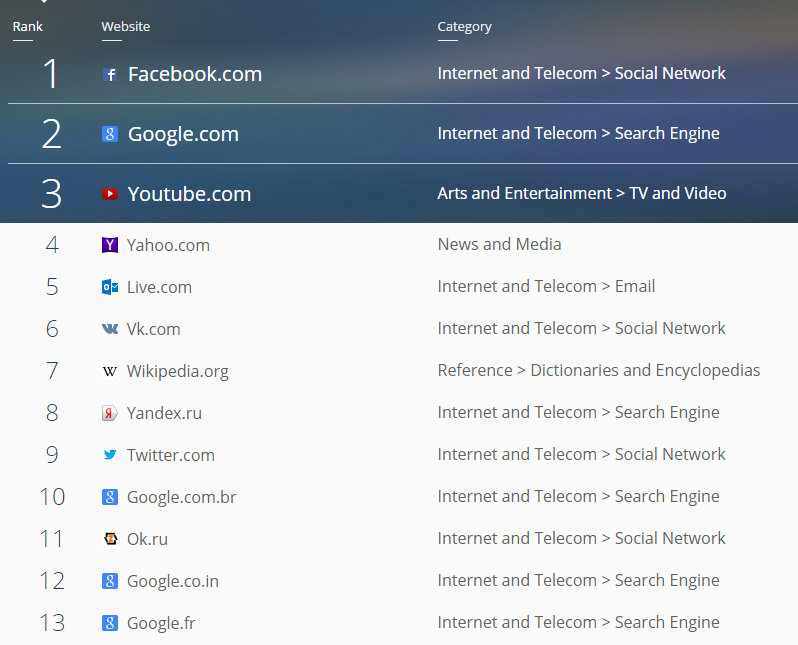Click the Google.com favicon icon
Image resolution: width=798 pixels, height=645 pixels.
[x=110, y=134]
